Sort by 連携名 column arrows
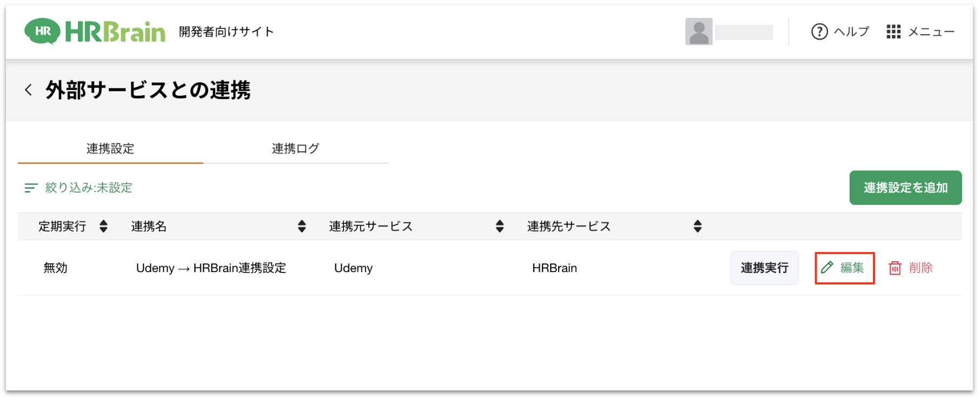980x397 pixels. (302, 226)
